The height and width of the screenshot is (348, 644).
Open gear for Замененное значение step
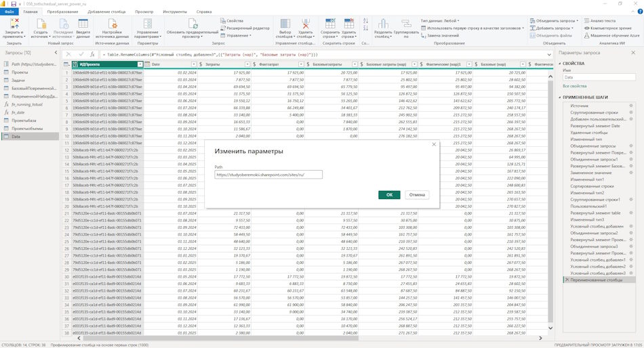(631, 173)
